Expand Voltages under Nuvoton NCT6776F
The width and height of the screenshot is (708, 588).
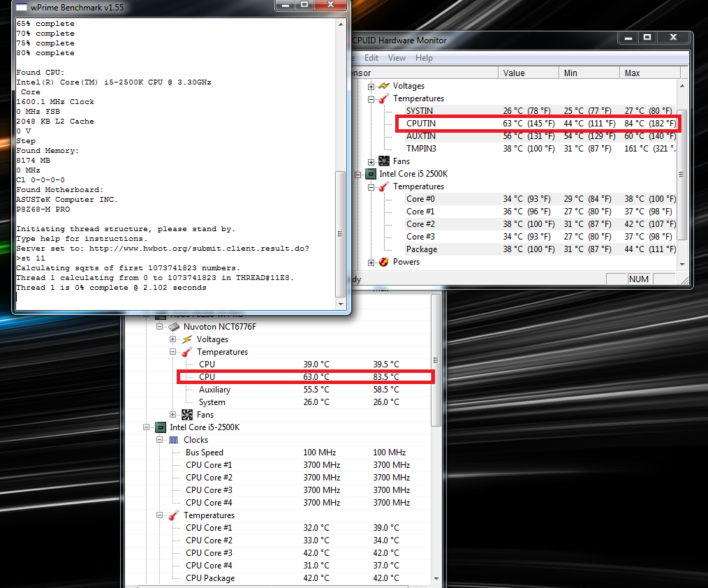tap(172, 339)
